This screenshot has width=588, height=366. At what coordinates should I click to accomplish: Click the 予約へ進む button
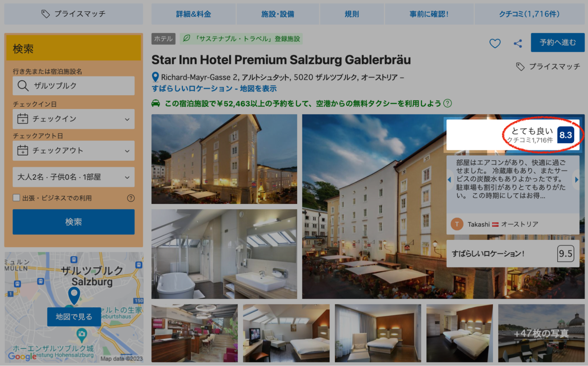[x=557, y=43]
